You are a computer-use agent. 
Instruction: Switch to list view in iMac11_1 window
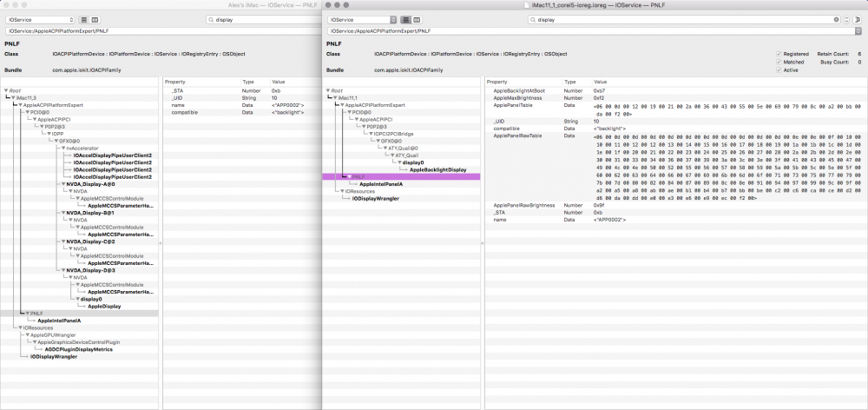click(405, 20)
